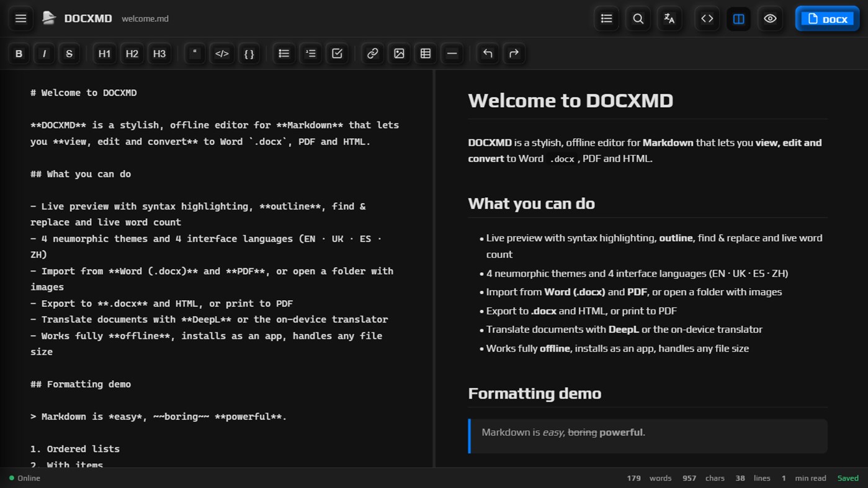Image resolution: width=868 pixels, height=488 pixels.
Task: Insert a bulleted list
Action: tap(284, 53)
